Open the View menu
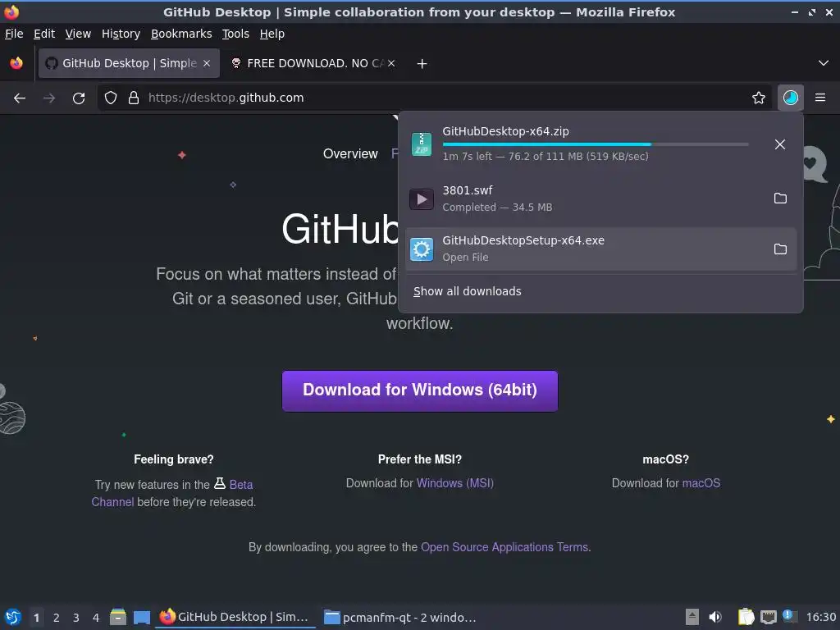840x630 pixels. coord(78,34)
